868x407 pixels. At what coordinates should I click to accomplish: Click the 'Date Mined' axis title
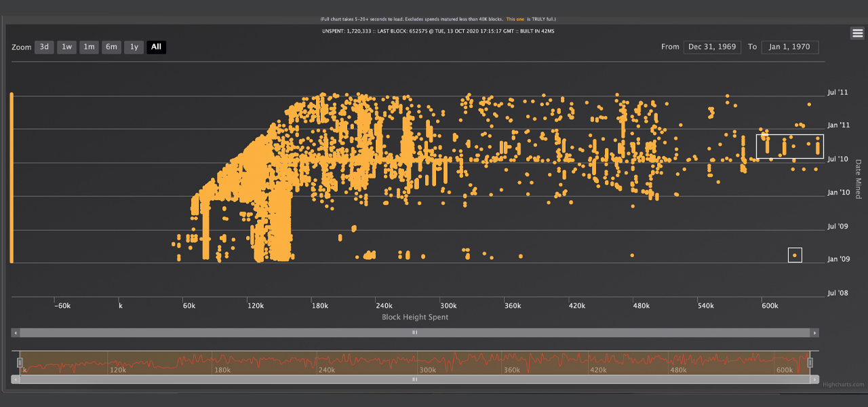tap(858, 179)
